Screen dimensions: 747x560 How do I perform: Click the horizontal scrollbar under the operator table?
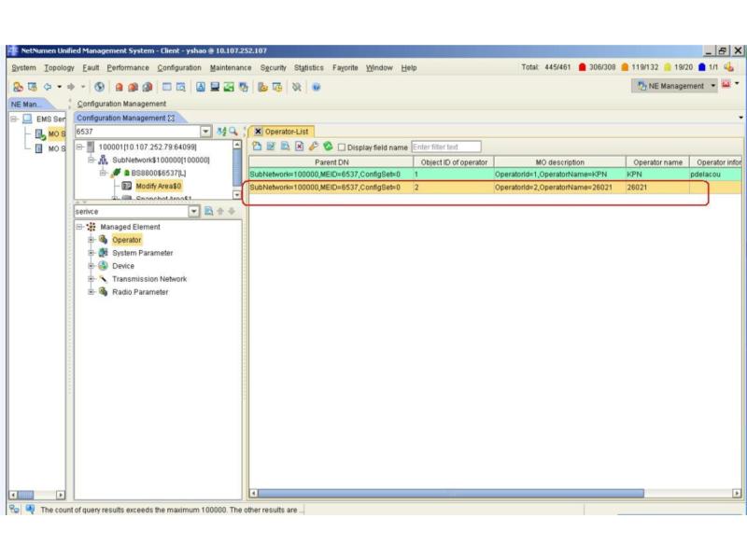451,494
